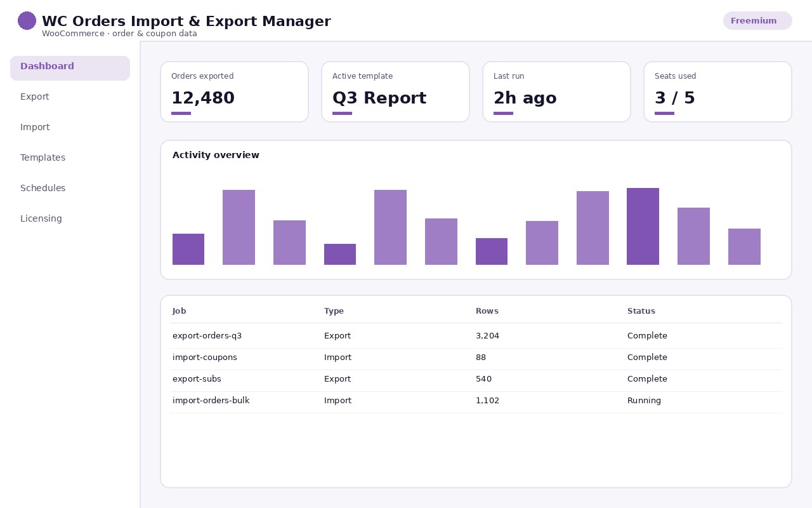Image resolution: width=812 pixels, height=508 pixels.
Task: Click the 540 rows value
Action: point(483,379)
